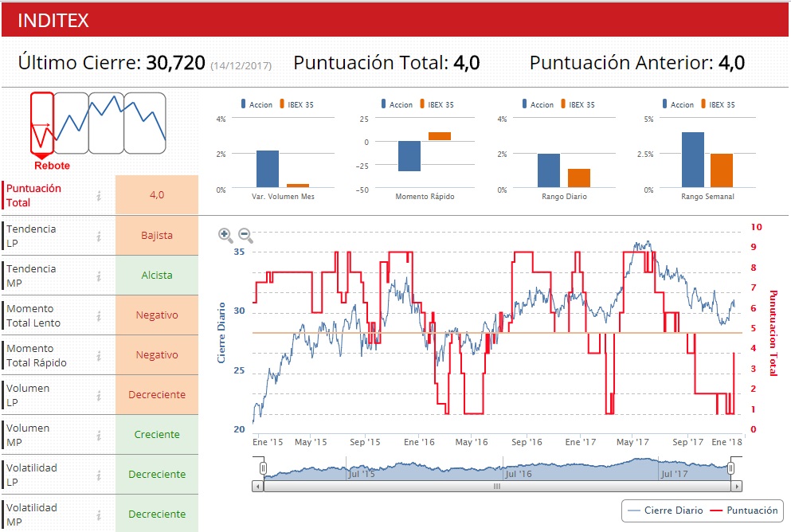Click the Último Cierre value 30,720

click(175, 63)
